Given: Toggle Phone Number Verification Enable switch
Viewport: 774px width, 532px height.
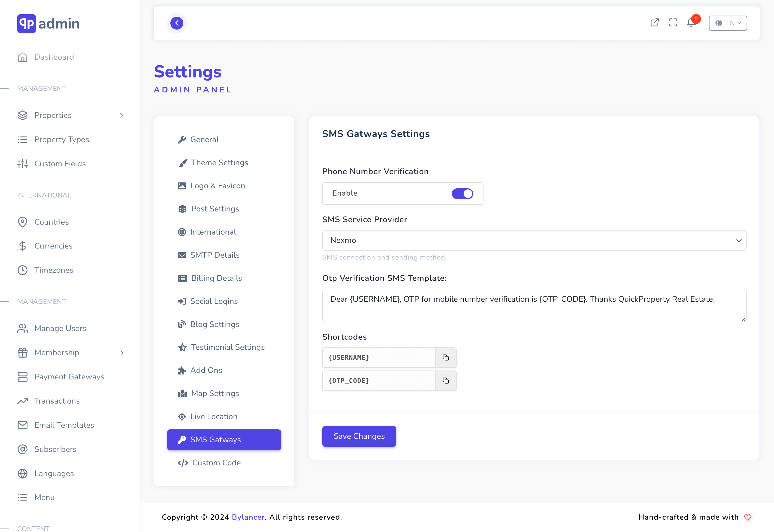Looking at the screenshot, I should pos(462,193).
